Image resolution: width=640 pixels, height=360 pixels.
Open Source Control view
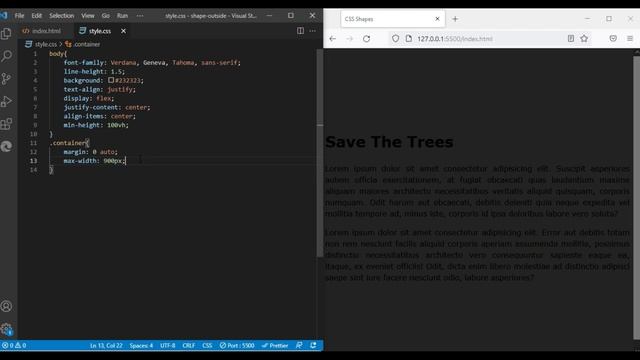click(6, 78)
